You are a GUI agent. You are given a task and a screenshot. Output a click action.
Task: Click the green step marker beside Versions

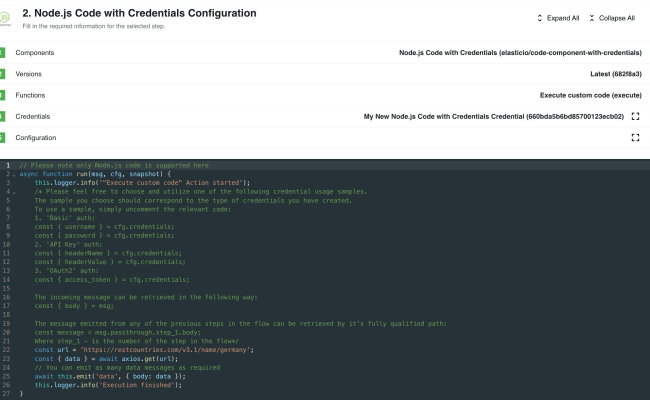click(2, 74)
